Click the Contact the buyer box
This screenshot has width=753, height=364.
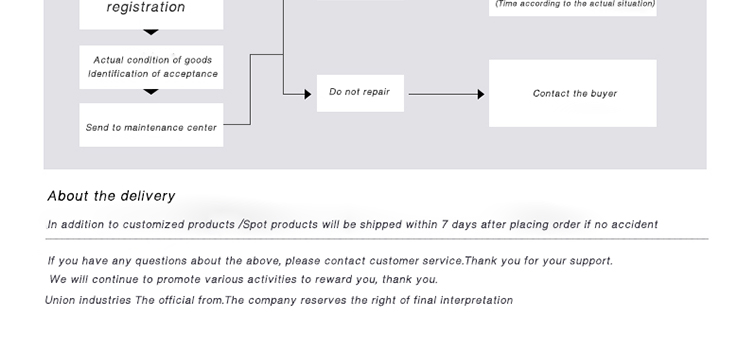(x=572, y=93)
